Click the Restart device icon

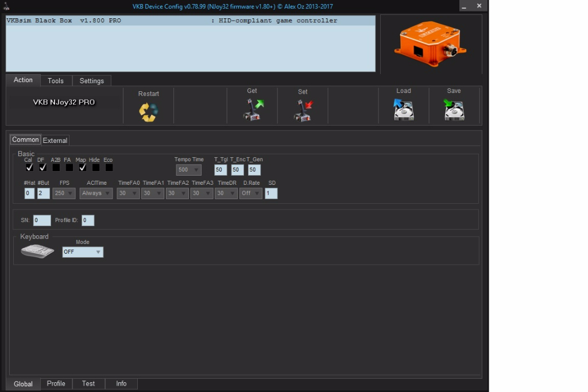(x=149, y=112)
